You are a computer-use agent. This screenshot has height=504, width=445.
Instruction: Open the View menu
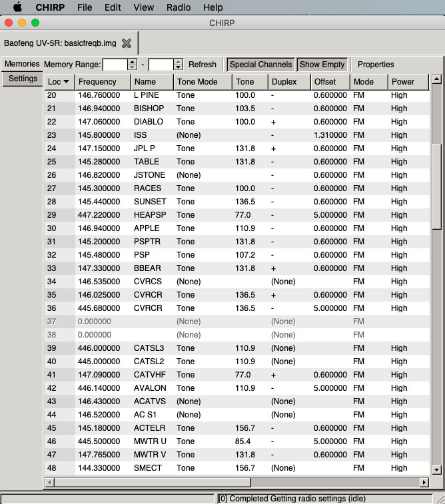144,7
